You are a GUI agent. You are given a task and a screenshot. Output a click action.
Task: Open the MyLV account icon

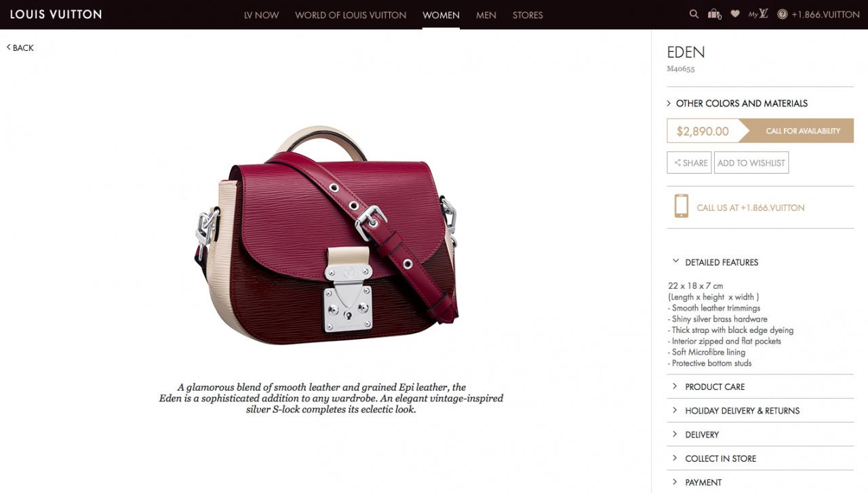pos(758,14)
